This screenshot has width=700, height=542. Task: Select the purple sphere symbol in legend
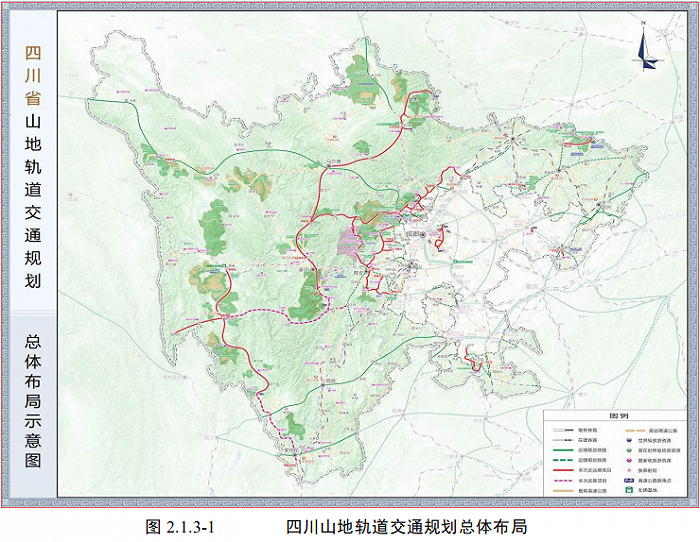[627, 460]
